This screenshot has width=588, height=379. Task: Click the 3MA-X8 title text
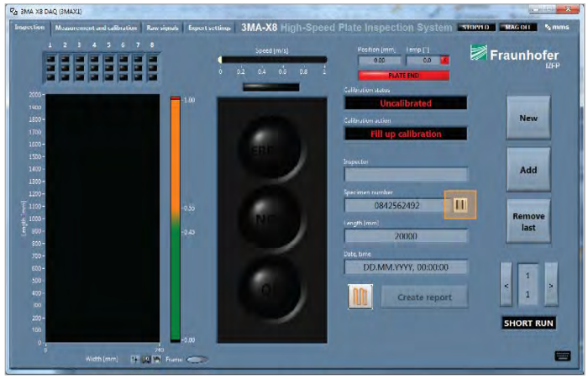[x=259, y=28]
